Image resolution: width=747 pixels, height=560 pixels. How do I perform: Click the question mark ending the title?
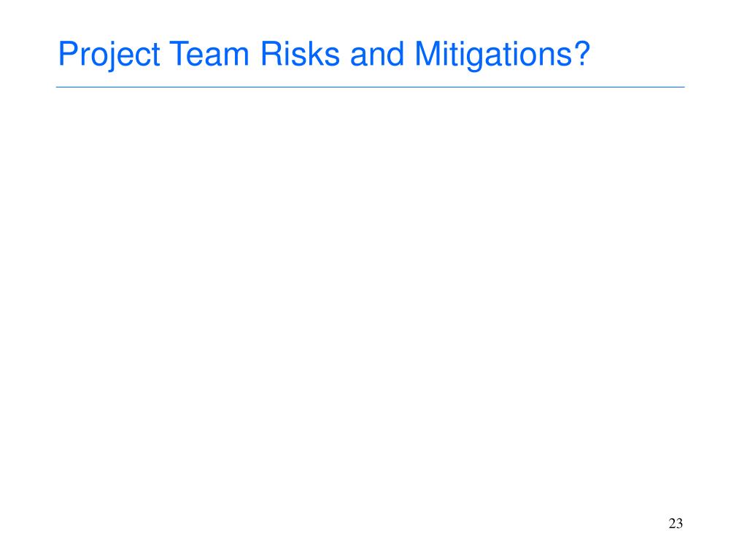click(x=582, y=52)
